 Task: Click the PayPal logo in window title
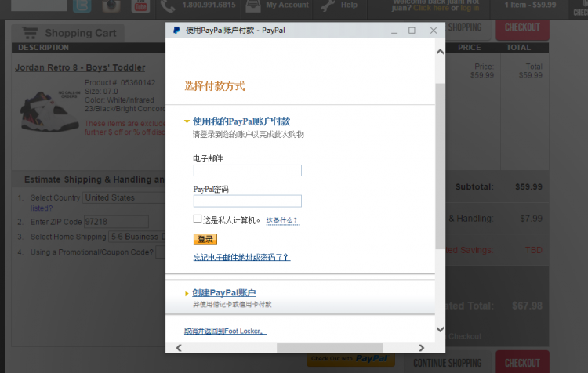click(x=176, y=31)
